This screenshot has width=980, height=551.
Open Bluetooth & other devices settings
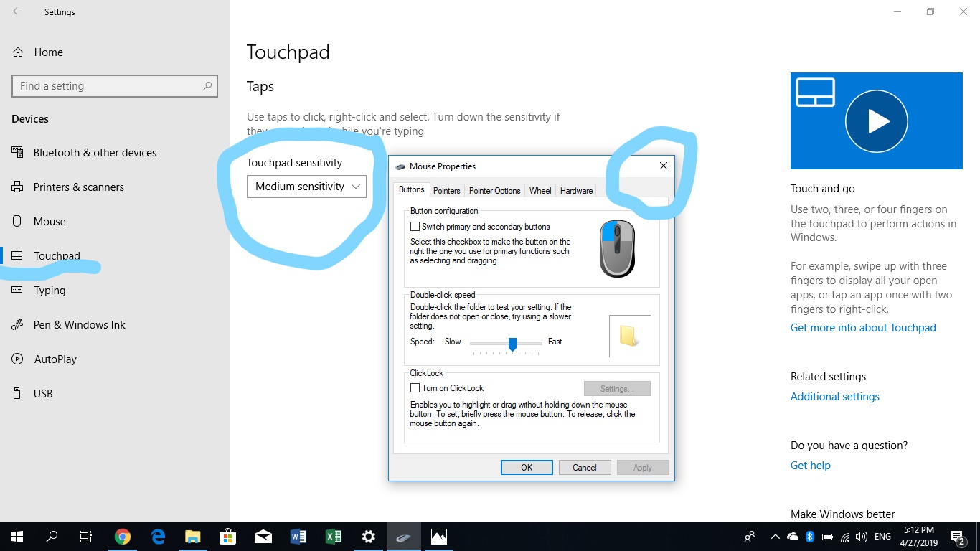[95, 152]
